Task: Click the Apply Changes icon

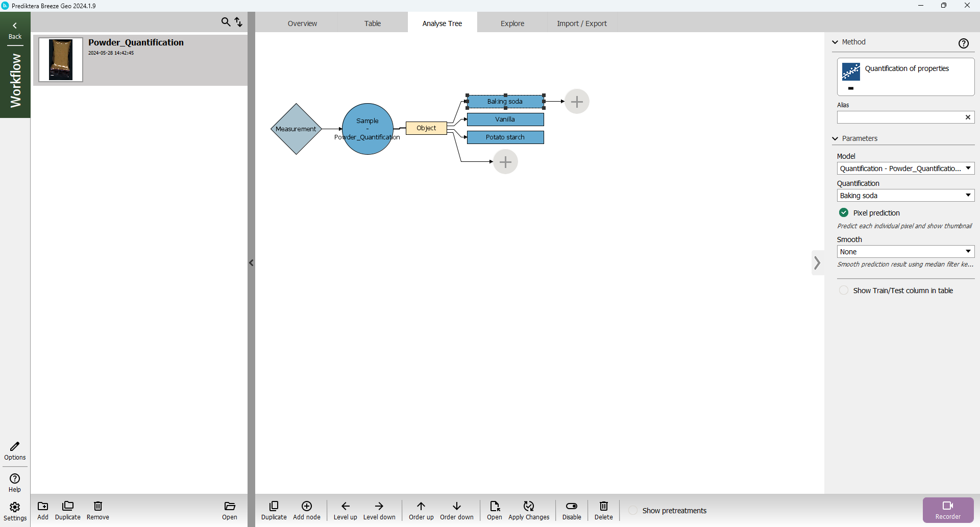Action: [x=528, y=506]
